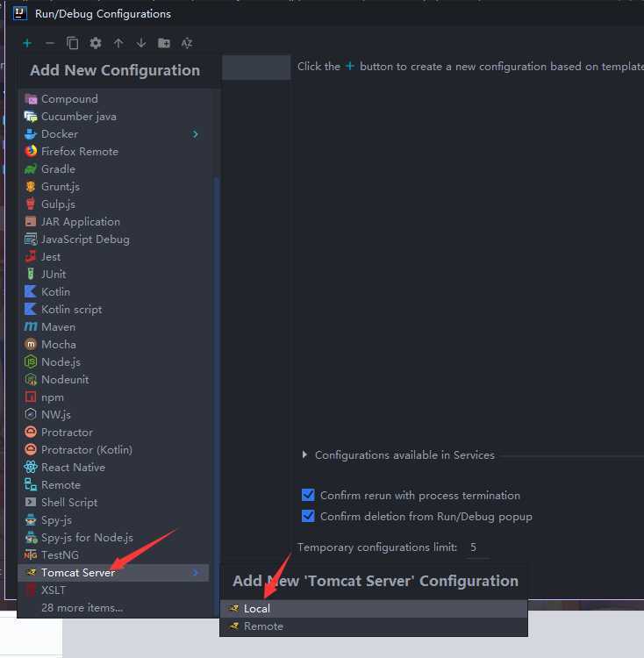This screenshot has width=644, height=658.
Task: Select the Cucumber java icon
Action: pos(31,117)
